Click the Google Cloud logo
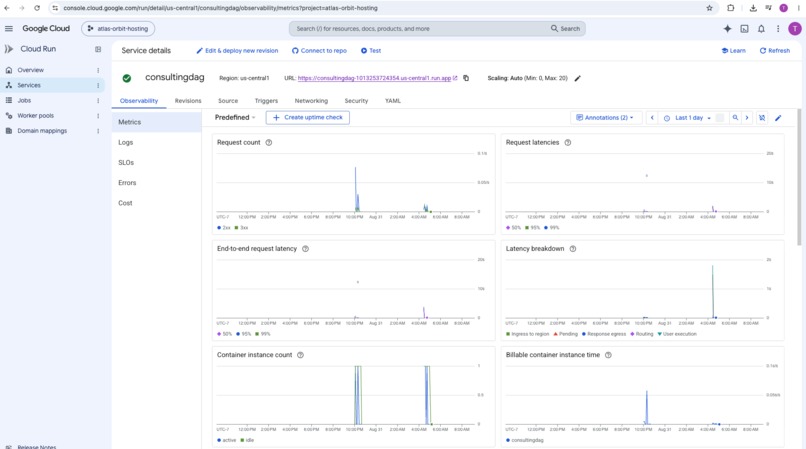The width and height of the screenshot is (806, 449). point(46,29)
